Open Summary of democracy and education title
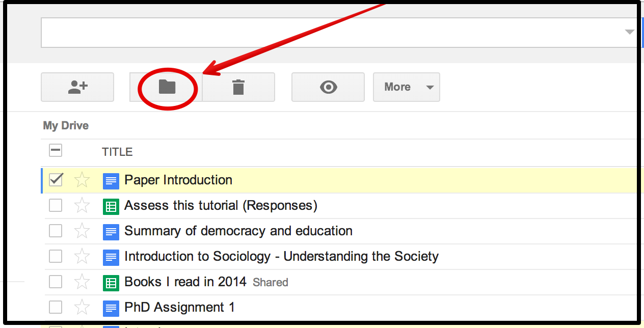 [238, 231]
